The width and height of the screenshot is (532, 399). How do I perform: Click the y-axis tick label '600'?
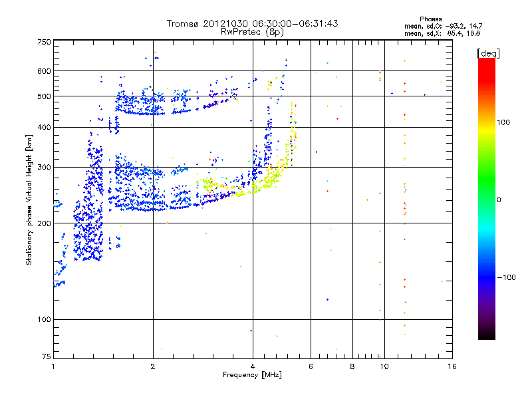click(44, 71)
